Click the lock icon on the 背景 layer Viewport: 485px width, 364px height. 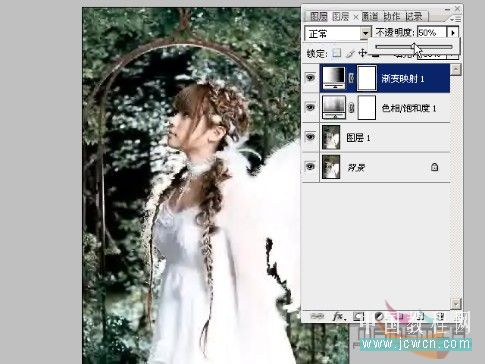(x=434, y=167)
